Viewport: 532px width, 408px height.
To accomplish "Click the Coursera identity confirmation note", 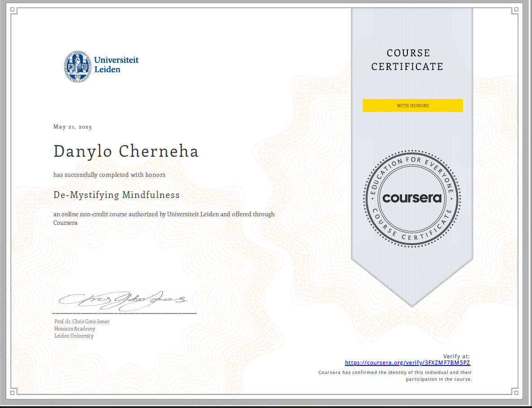I will [x=395, y=376].
